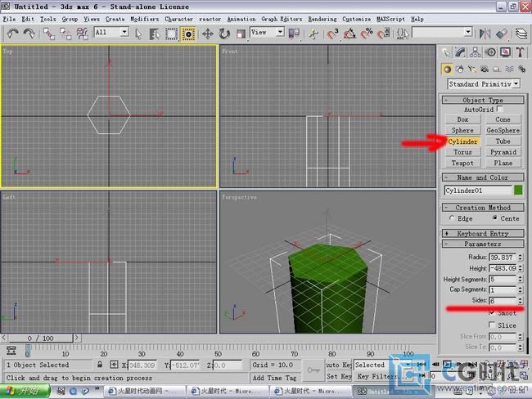This screenshot has height=399, width=532.
Task: Switch to the Display command panel
Action: point(505,52)
